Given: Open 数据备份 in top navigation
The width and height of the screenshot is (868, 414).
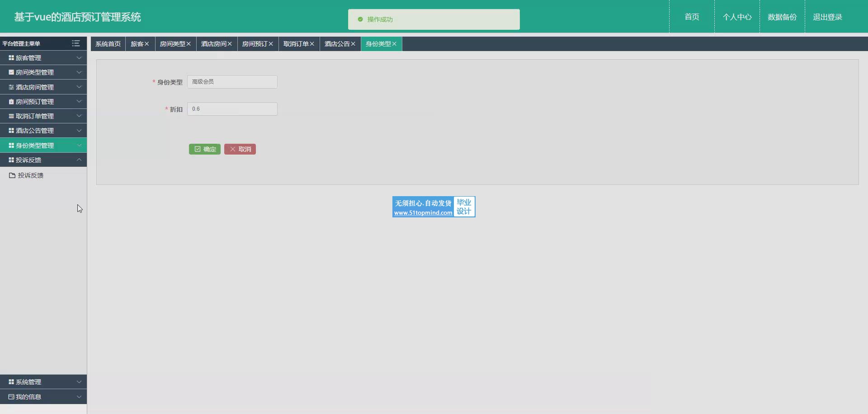Looking at the screenshot, I should 782,17.
